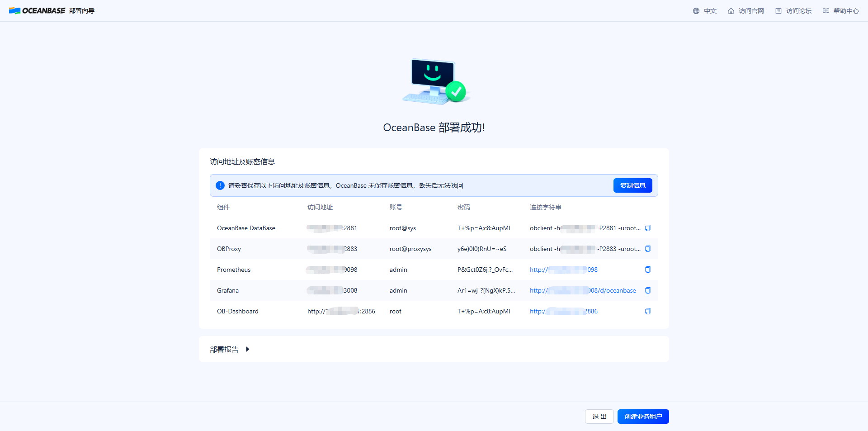This screenshot has height=431, width=868.
Task: Select the Prometheus component name
Action: (x=234, y=270)
